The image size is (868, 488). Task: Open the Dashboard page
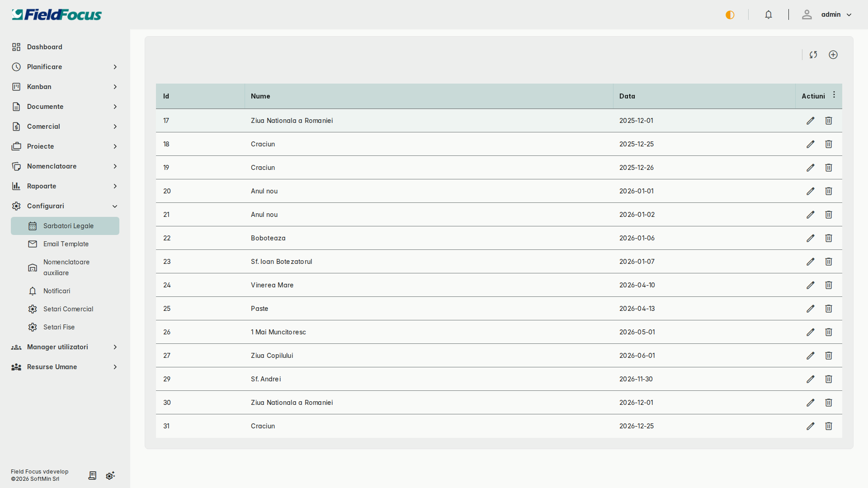(45, 47)
